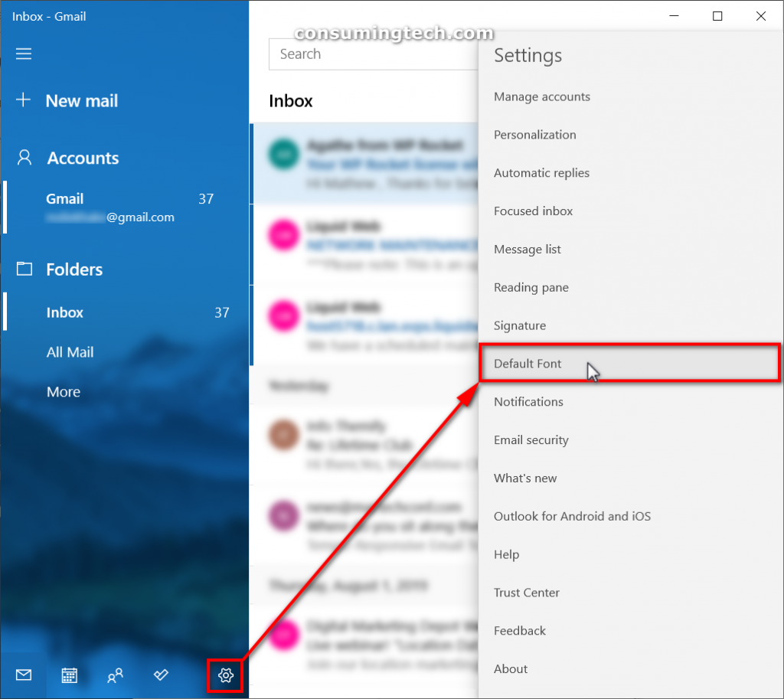The image size is (784, 699).
Task: Click the Accounts person icon
Action: (23, 157)
